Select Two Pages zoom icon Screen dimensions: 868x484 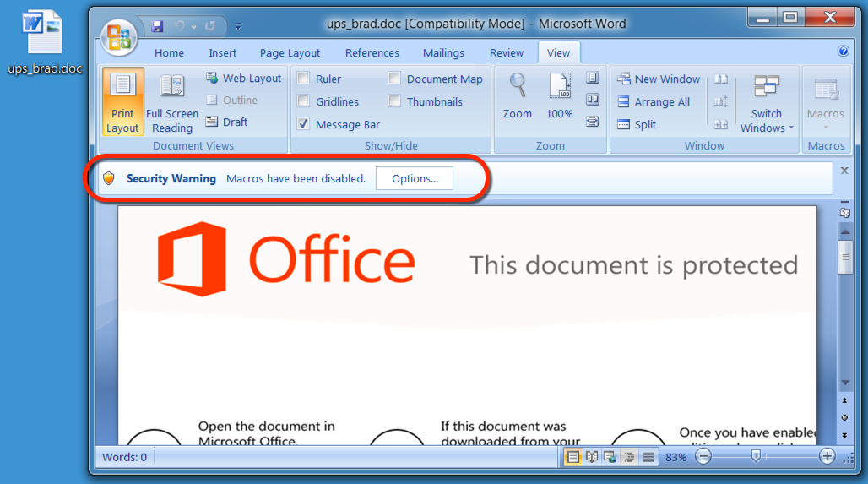click(593, 100)
